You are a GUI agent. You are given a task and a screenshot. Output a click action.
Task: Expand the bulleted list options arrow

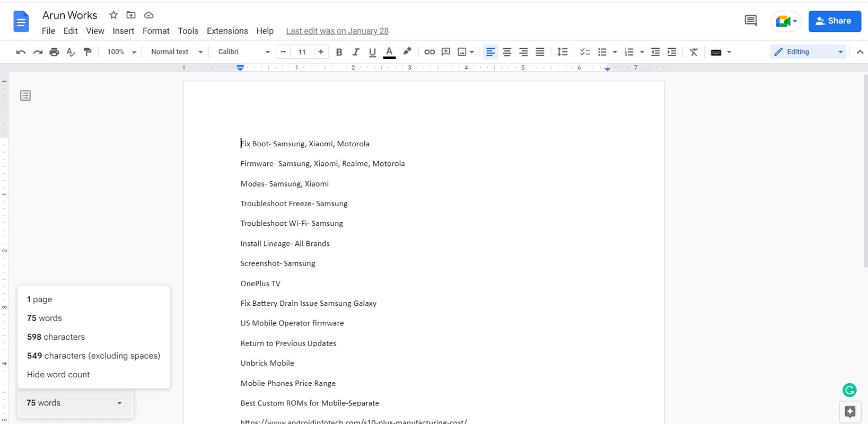615,52
